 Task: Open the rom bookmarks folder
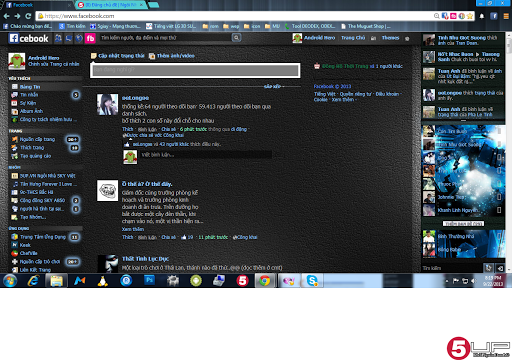tap(211, 26)
